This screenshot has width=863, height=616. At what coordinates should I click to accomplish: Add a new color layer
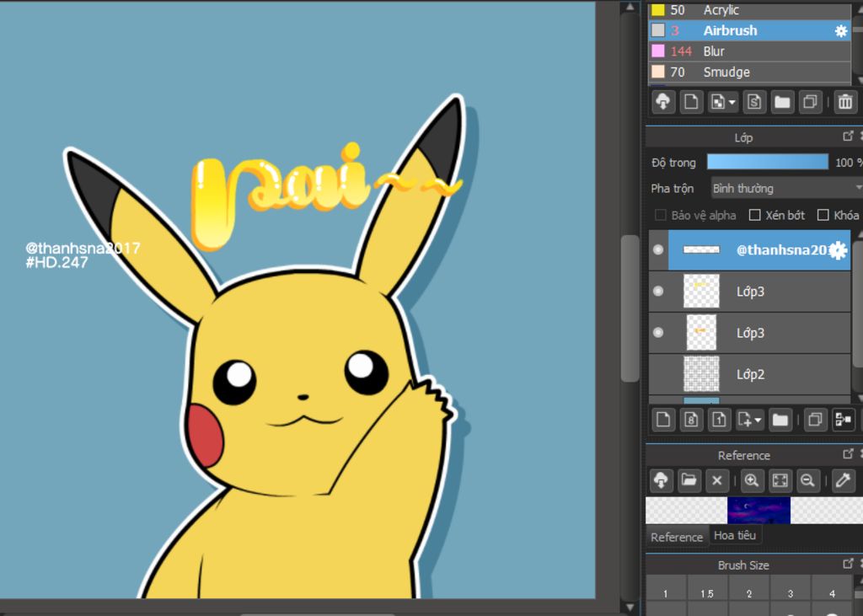(x=663, y=420)
